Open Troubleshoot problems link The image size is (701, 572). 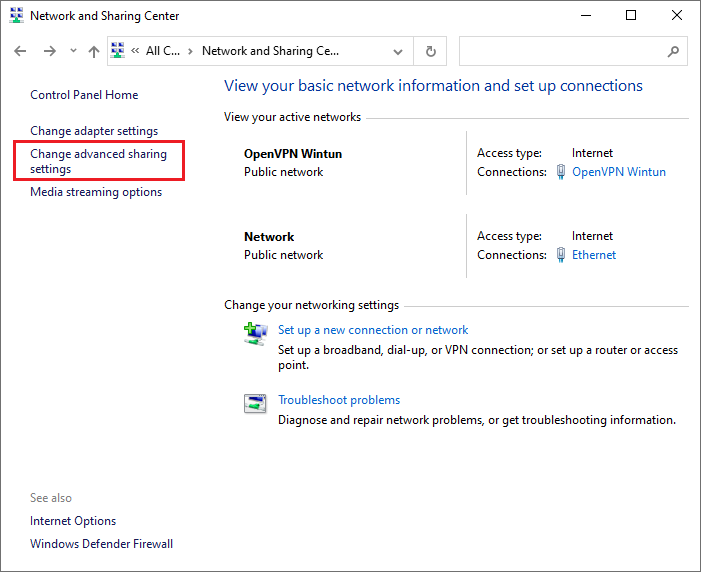(339, 400)
